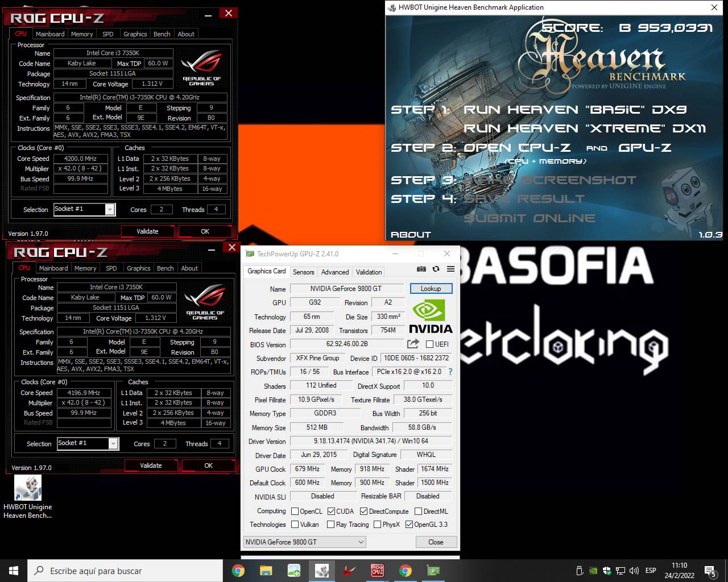
Task: Open Windows Security tray icon
Action: pos(607,570)
